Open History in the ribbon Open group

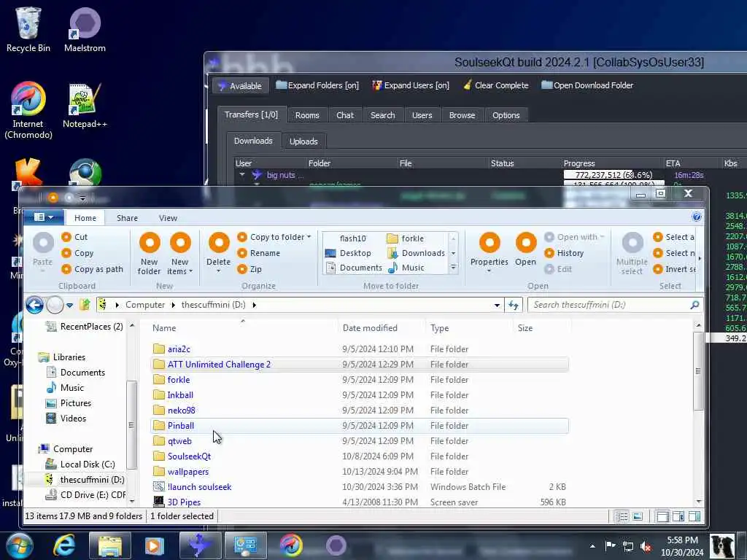pos(564,253)
